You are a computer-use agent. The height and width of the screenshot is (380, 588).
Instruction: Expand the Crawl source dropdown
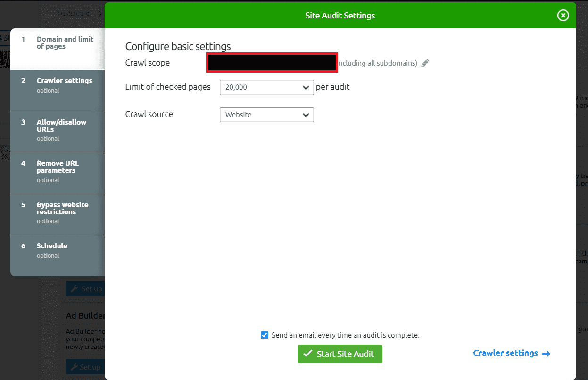(x=266, y=115)
